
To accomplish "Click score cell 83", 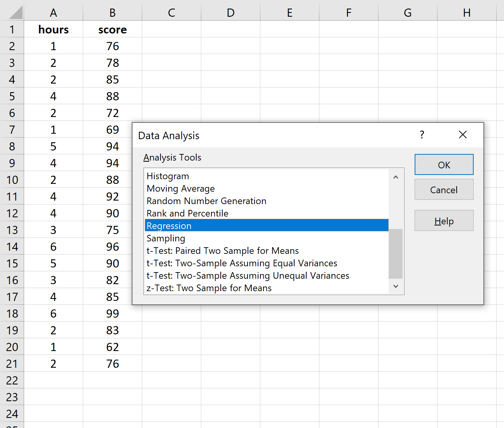I will coord(113,330).
